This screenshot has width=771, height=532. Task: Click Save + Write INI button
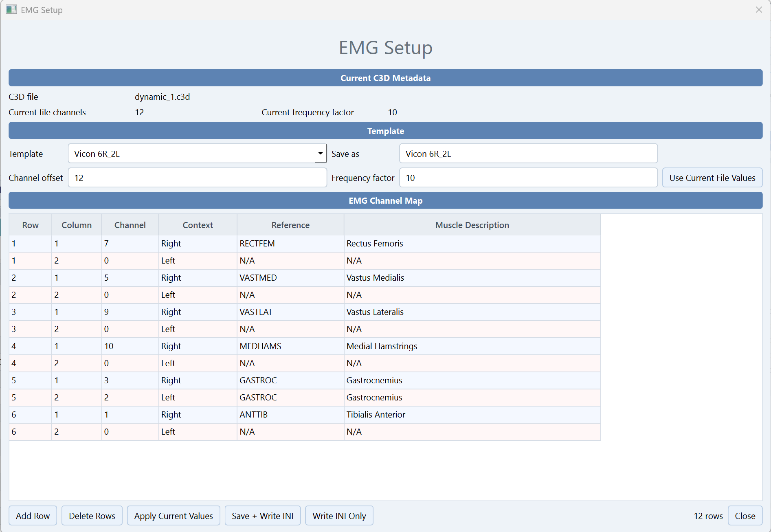pyautogui.click(x=263, y=516)
